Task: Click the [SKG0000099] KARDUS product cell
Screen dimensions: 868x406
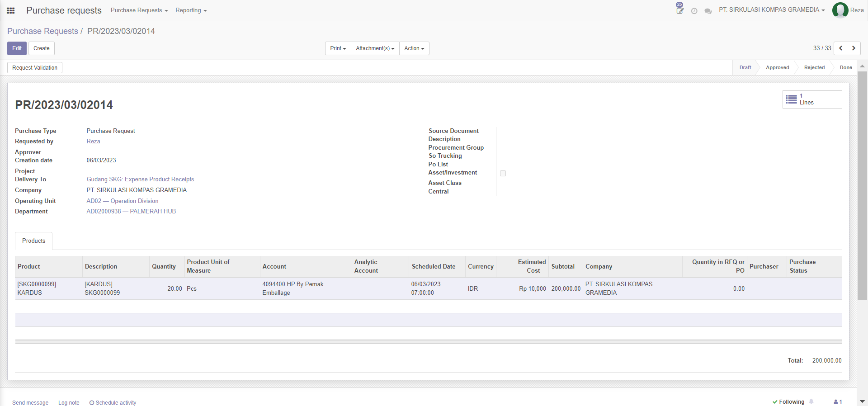Action: pyautogui.click(x=49, y=288)
